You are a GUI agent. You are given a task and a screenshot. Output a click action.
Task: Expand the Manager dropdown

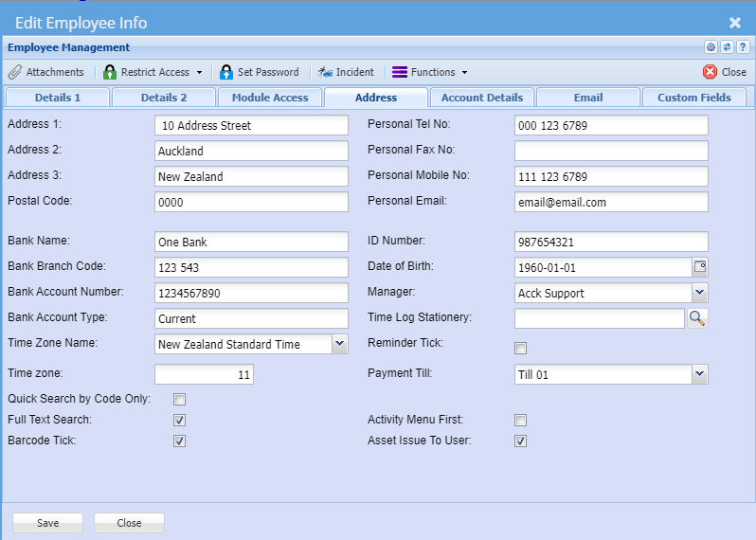pos(699,293)
